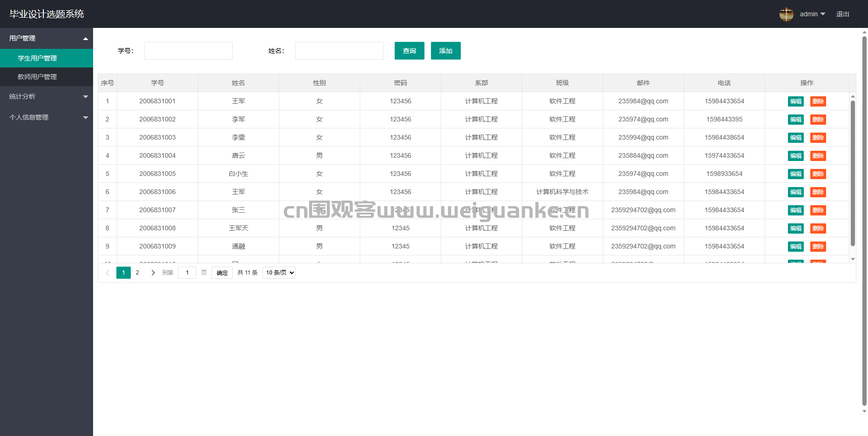Viewport: 868px width, 436px height.
Task: Click the table's vertical scrollbar thumb
Action: click(x=853, y=173)
